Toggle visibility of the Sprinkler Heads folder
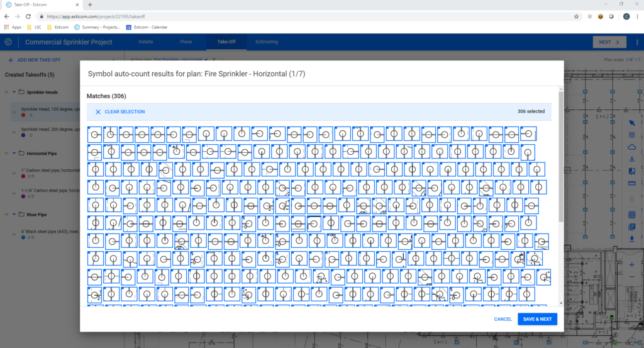Image resolution: width=644 pixels, height=348 pixels. [x=5, y=92]
